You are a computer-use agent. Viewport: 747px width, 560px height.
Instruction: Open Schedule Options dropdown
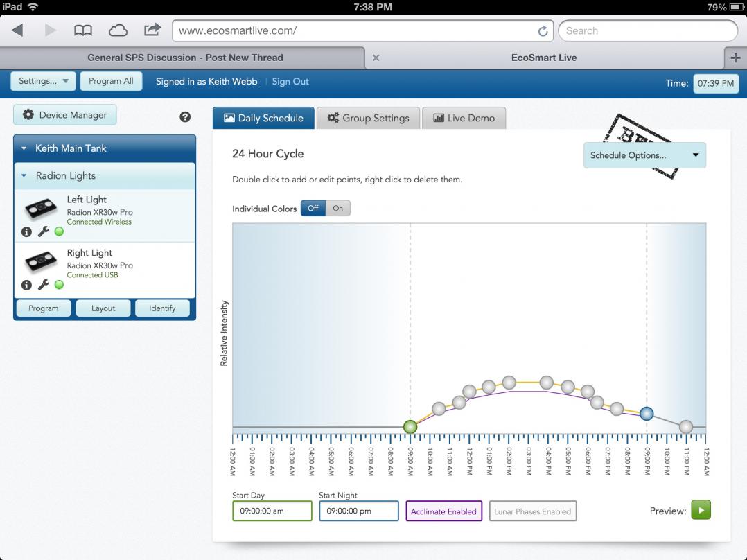(644, 155)
